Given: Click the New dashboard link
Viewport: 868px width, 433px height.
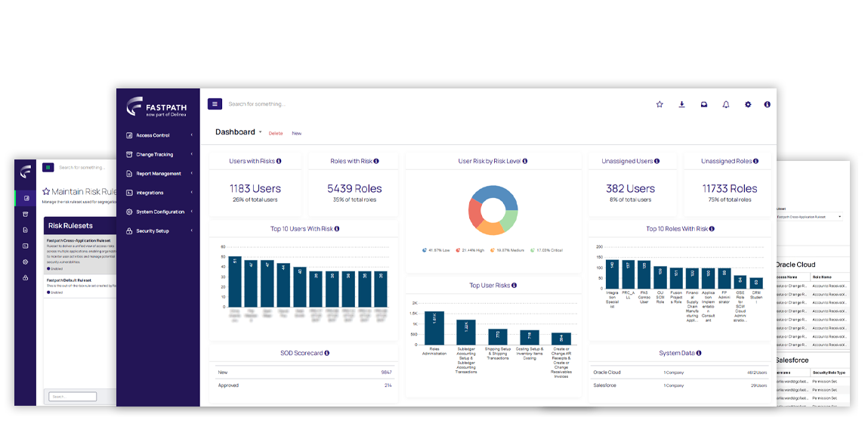Looking at the screenshot, I should click(x=297, y=134).
